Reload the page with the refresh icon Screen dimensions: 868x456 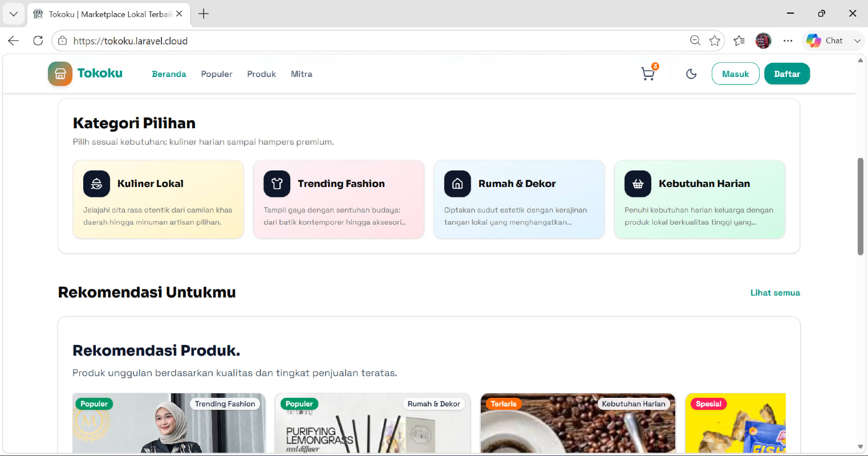click(38, 40)
